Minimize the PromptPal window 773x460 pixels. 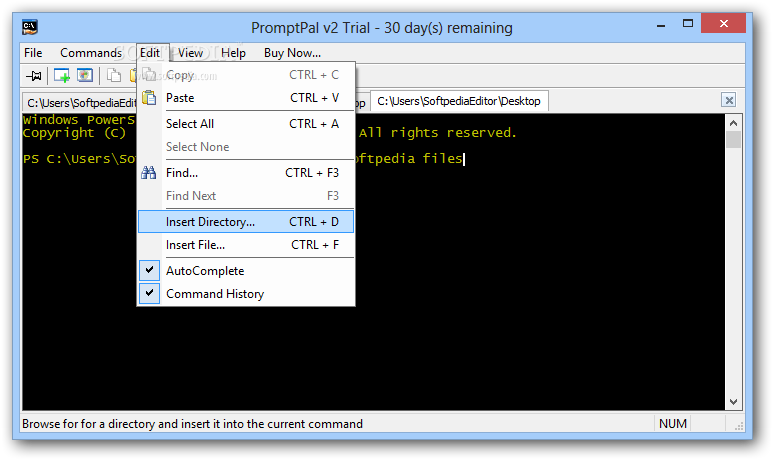(x=661, y=24)
